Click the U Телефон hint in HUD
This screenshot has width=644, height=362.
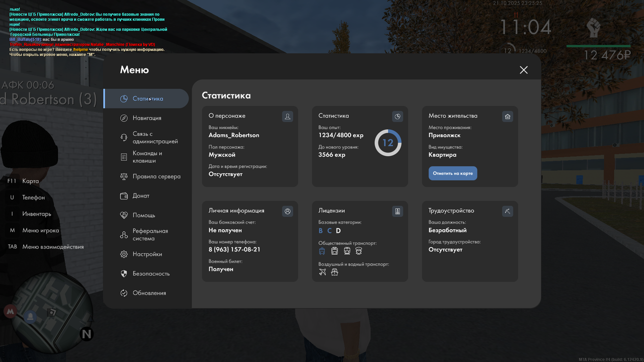[27, 198]
